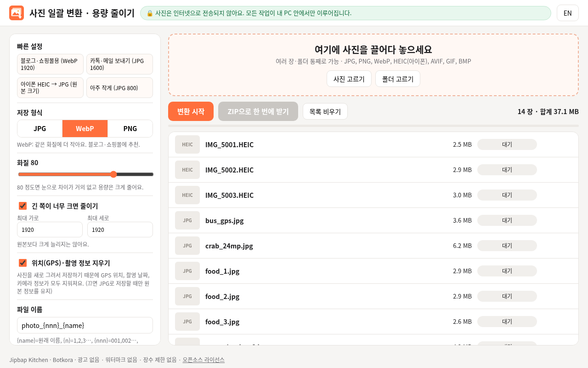The height and width of the screenshot is (368, 588).
Task: Select WebP as the save format
Action: 85,129
